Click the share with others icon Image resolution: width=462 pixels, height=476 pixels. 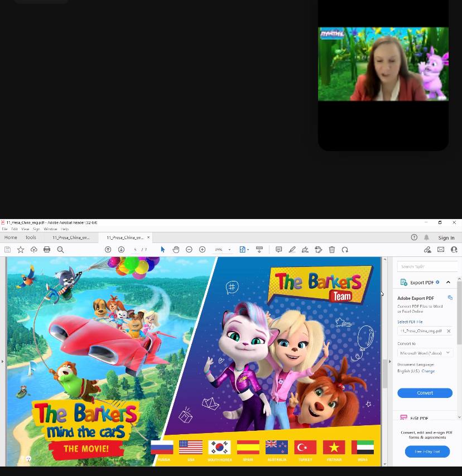pos(454,250)
